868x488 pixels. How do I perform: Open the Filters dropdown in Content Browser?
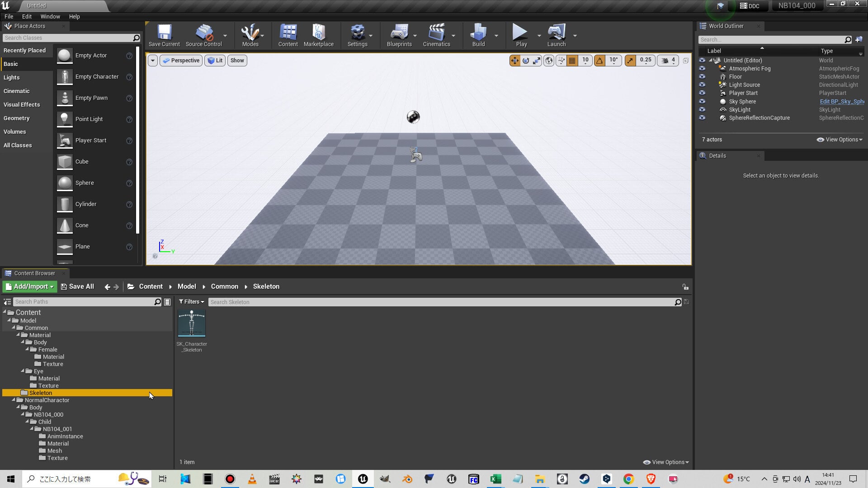pyautogui.click(x=192, y=302)
